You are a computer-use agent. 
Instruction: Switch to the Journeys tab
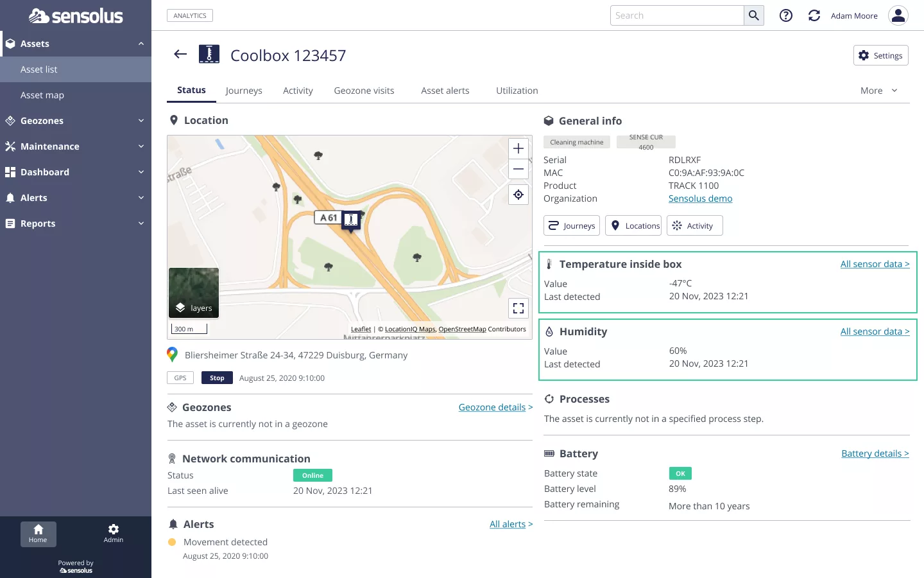point(244,91)
